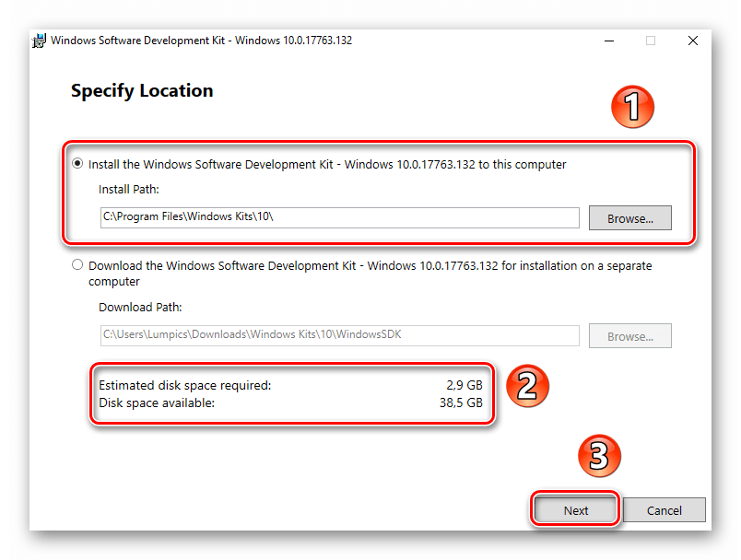The width and height of the screenshot is (741, 560).
Task: Click the Install Path label
Action: coord(130,189)
